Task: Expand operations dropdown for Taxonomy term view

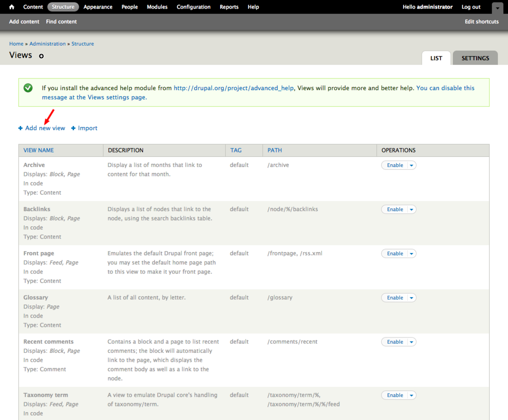Action: [x=411, y=395]
